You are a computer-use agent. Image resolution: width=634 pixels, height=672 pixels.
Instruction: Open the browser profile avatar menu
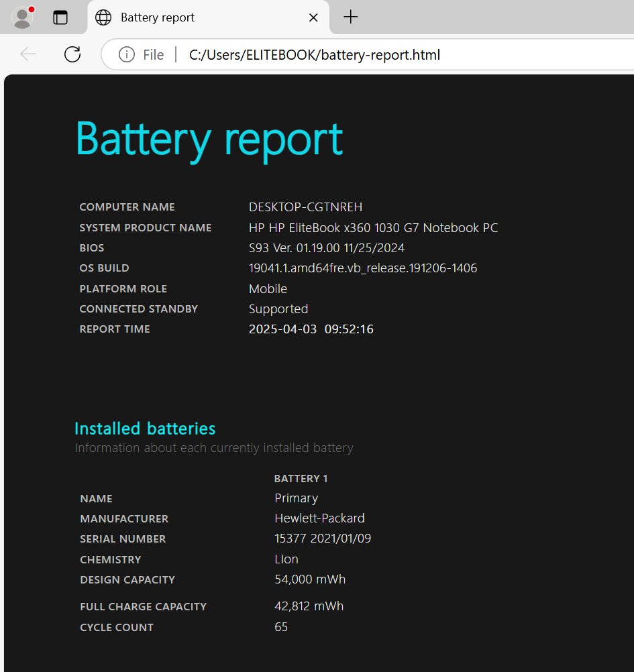[x=23, y=17]
